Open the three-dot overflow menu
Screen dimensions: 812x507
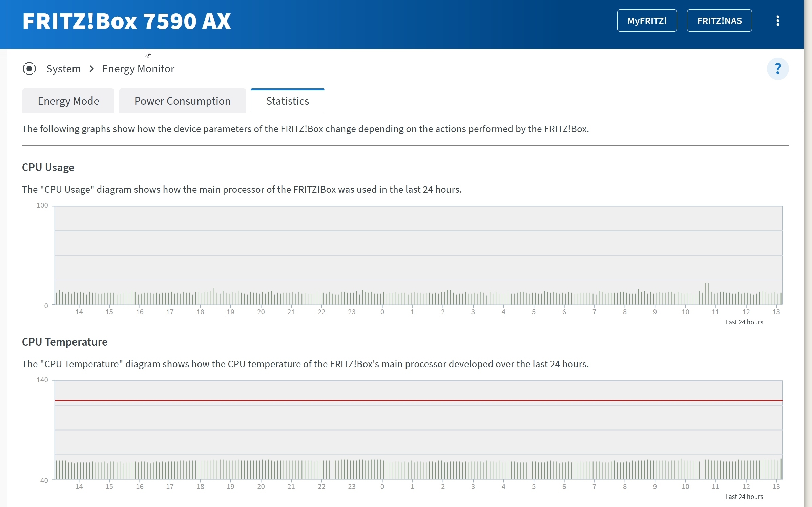pyautogui.click(x=778, y=21)
